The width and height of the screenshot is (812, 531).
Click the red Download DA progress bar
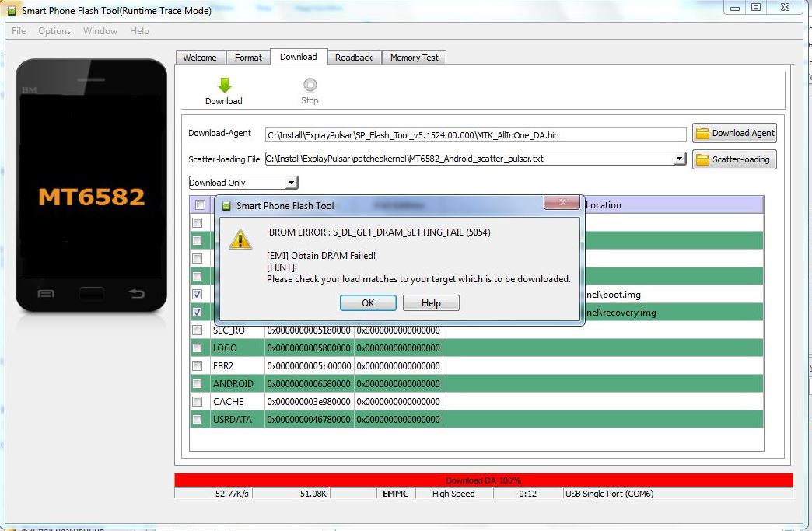point(483,480)
